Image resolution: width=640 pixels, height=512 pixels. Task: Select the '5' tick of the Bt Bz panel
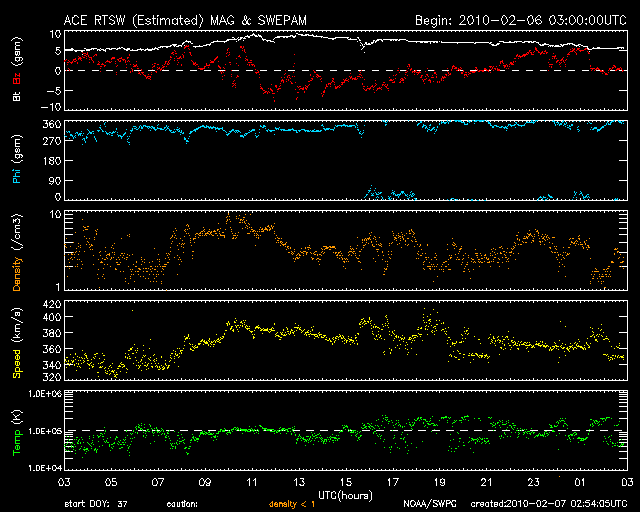tap(58, 51)
